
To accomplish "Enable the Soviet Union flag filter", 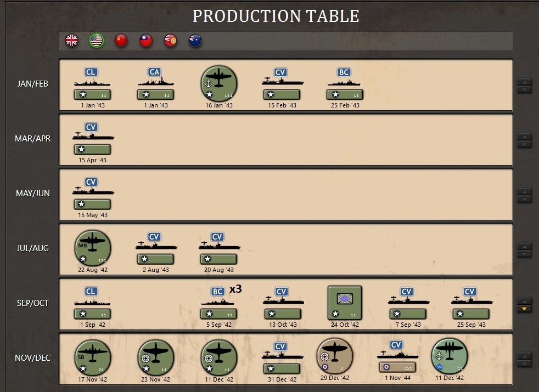I will pos(121,40).
